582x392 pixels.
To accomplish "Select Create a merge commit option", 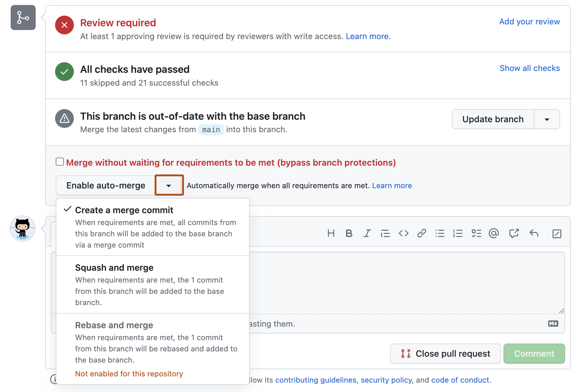I will [124, 210].
